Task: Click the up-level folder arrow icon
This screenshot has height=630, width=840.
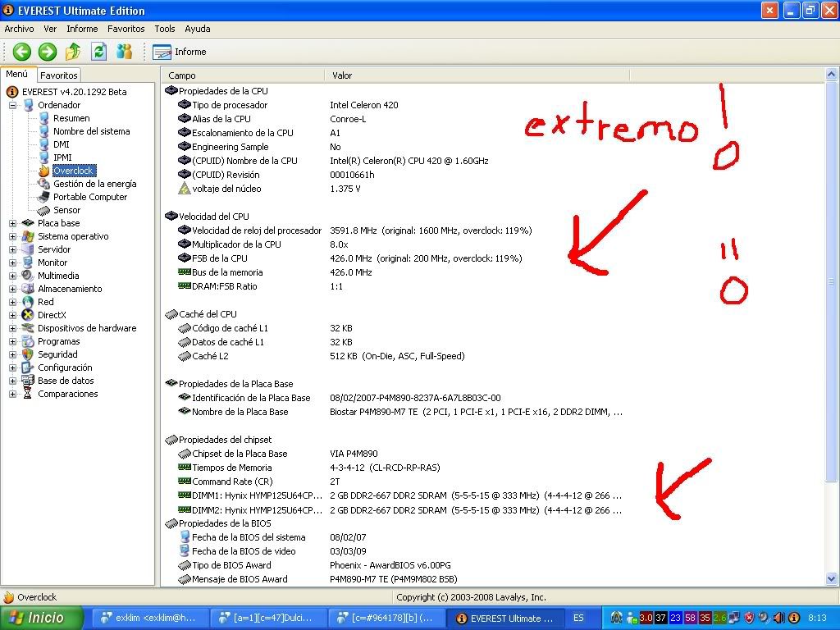Action: pyautogui.click(x=73, y=52)
